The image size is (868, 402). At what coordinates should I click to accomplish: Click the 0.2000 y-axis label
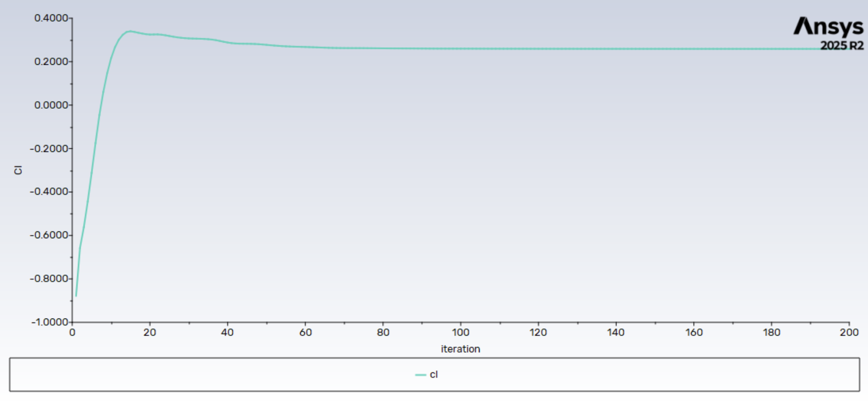click(x=51, y=62)
